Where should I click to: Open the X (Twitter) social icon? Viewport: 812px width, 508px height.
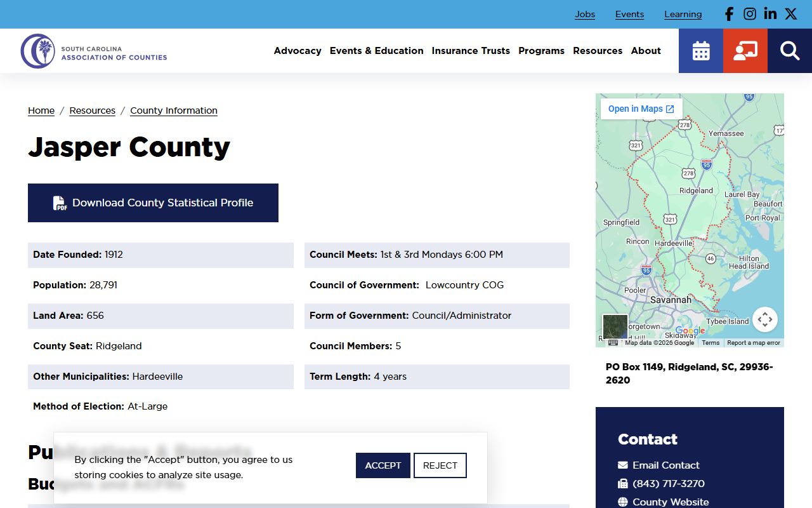pos(790,14)
